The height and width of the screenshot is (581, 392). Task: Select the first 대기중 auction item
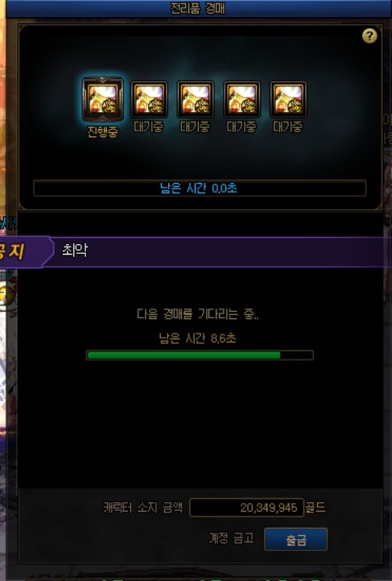click(149, 99)
